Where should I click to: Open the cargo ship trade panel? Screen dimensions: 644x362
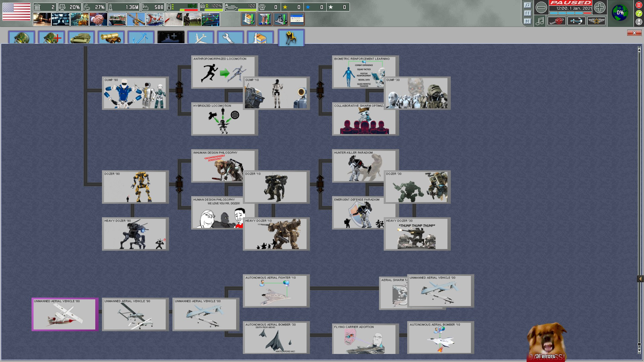click(x=117, y=19)
